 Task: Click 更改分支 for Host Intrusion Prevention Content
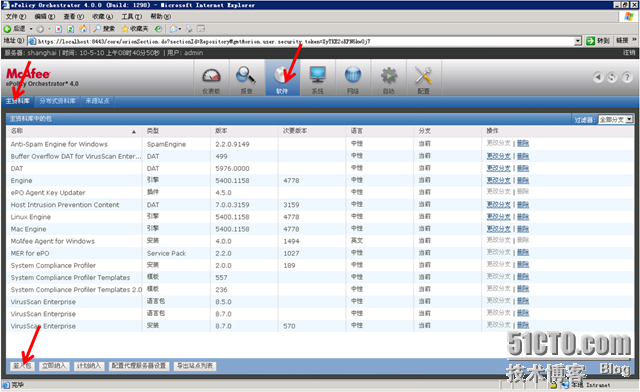[498, 205]
